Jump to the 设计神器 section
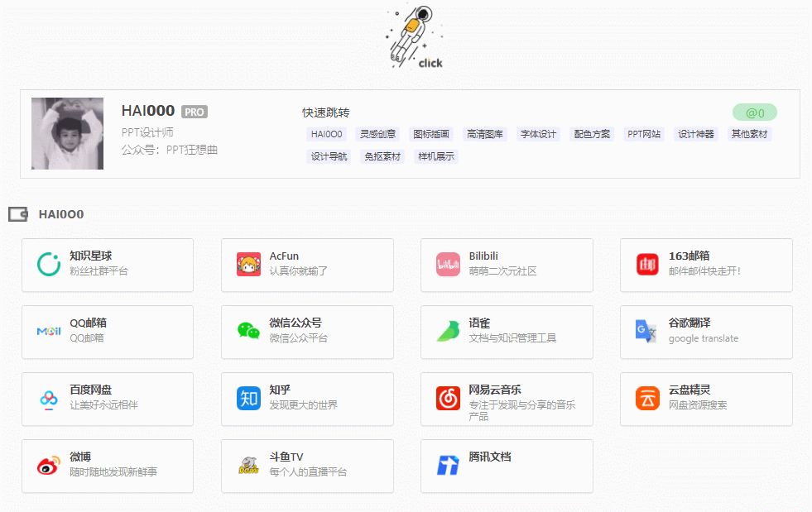Screen dimensions: 812x512 click(696, 135)
